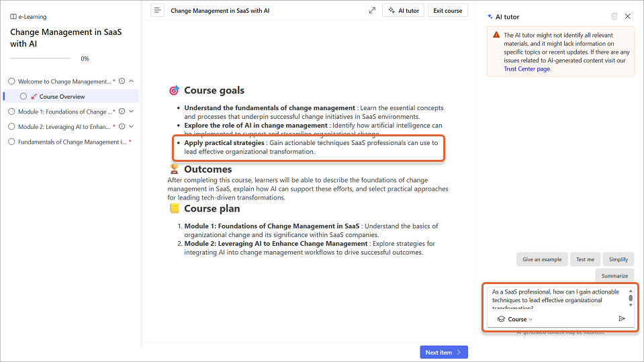Toggle the table of contents menu icon
644x362 pixels.
click(x=157, y=10)
